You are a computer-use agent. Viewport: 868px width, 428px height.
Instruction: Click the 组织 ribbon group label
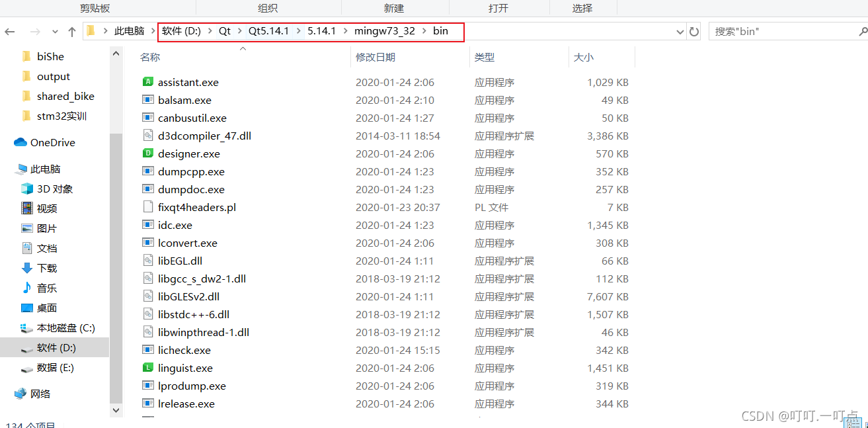coord(268,8)
